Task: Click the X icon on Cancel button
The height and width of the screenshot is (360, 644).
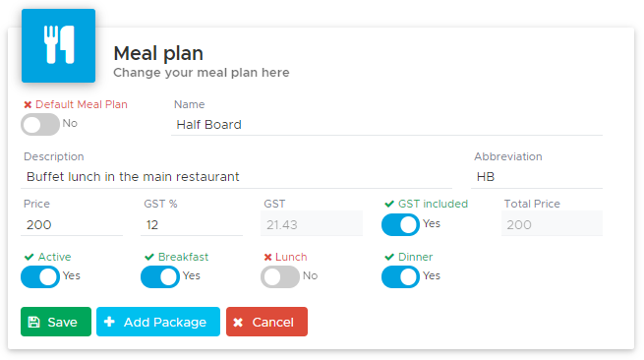Action: tap(238, 323)
